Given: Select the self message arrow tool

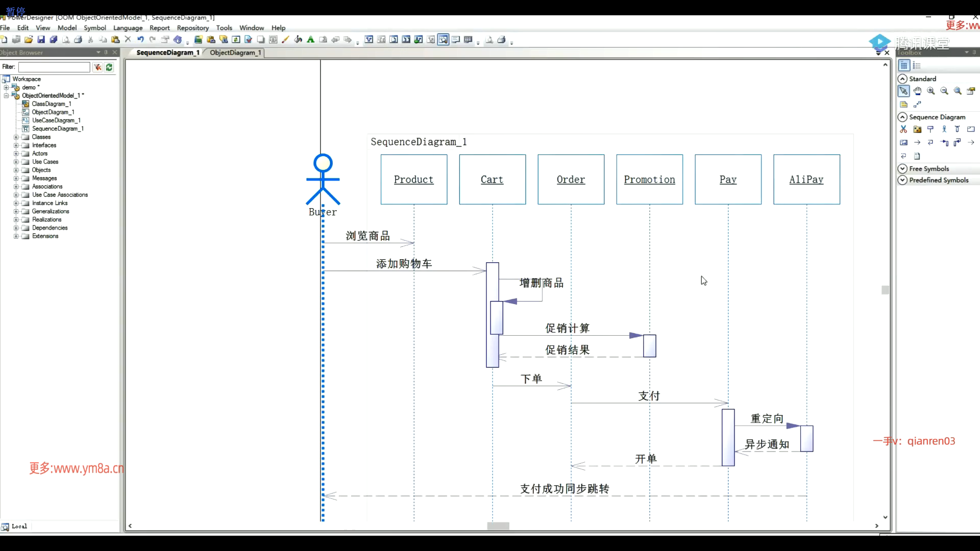Looking at the screenshot, I should (930, 142).
